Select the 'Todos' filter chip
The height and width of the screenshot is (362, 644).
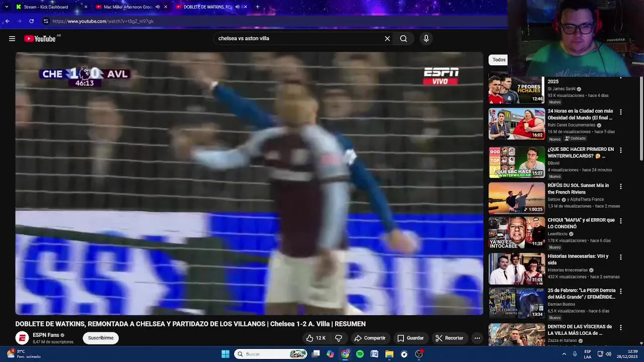pyautogui.click(x=499, y=60)
